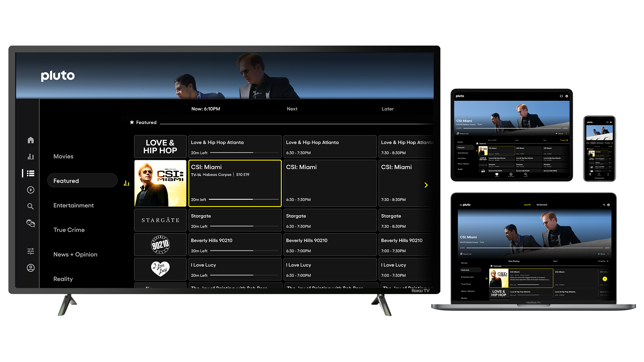644x362 pixels.
Task: Select Beverly Hills 90210 6:30-7:00PM program
Action: [330, 245]
